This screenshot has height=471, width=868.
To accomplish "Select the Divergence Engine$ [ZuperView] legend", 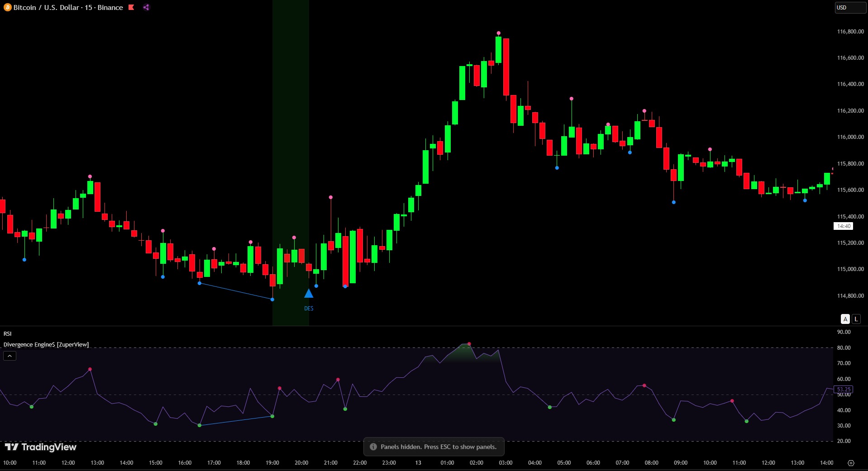I will pyautogui.click(x=46, y=344).
